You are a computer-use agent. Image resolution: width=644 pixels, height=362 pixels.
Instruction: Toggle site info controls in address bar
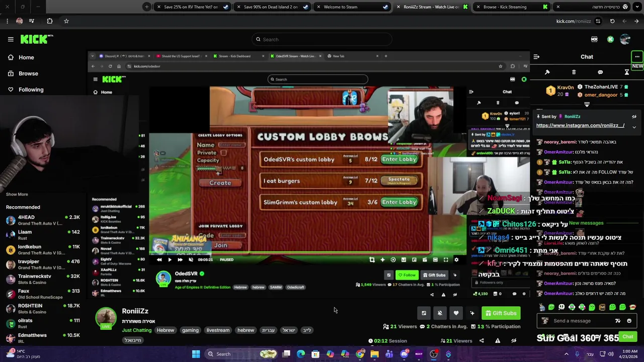click(x=598, y=21)
